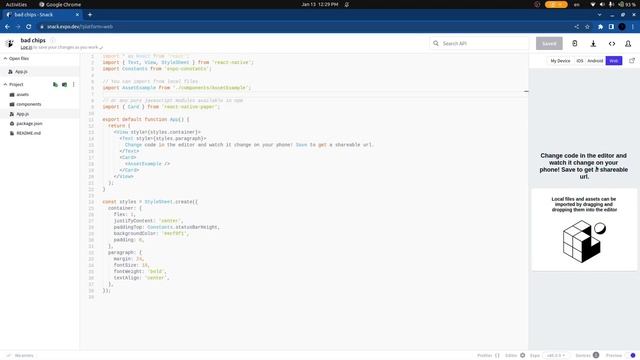Toggle Chrome side panel icon
This screenshot has width=640, height=360.
(611, 27)
